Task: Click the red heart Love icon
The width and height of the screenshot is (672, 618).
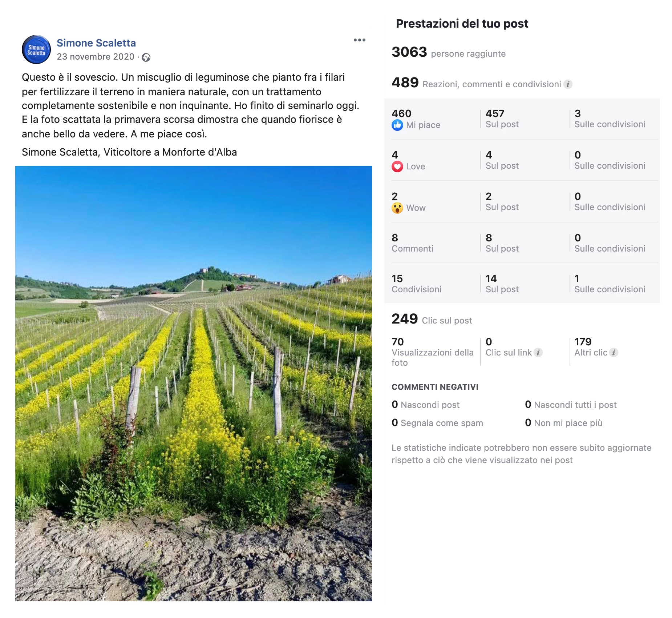Action: pyautogui.click(x=397, y=166)
